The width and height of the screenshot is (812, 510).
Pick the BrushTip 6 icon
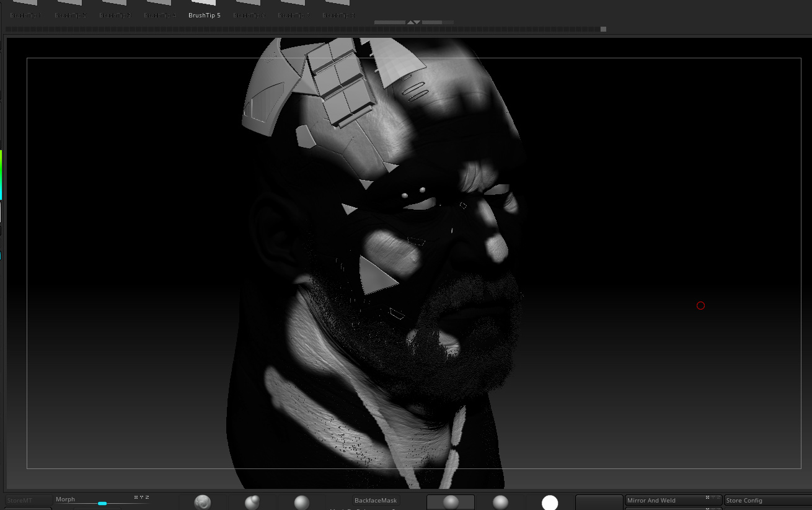click(249, 9)
